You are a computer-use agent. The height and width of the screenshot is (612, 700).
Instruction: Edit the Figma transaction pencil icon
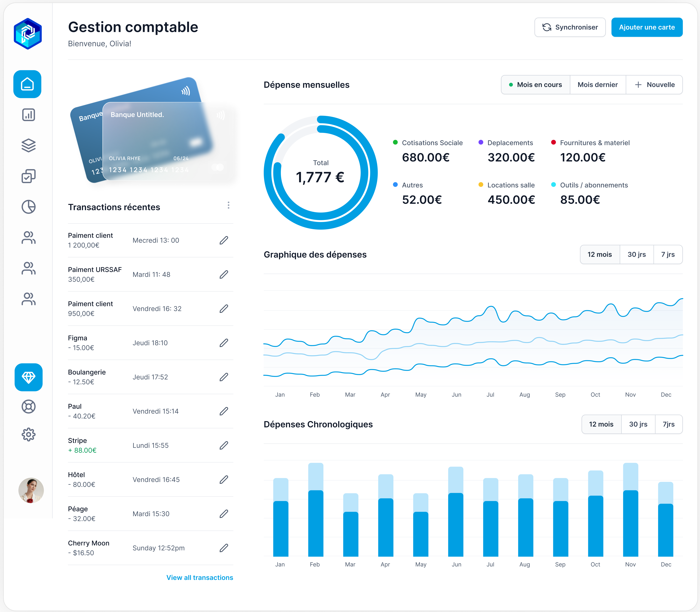point(224,343)
